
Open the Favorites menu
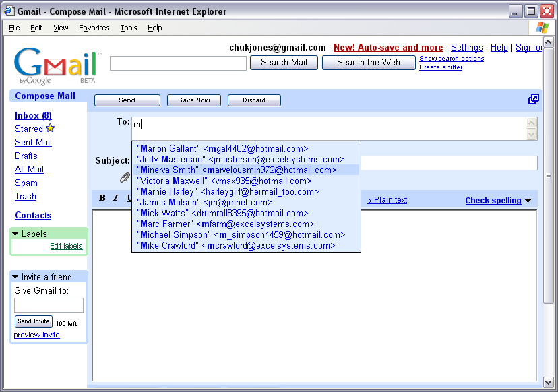tap(94, 28)
